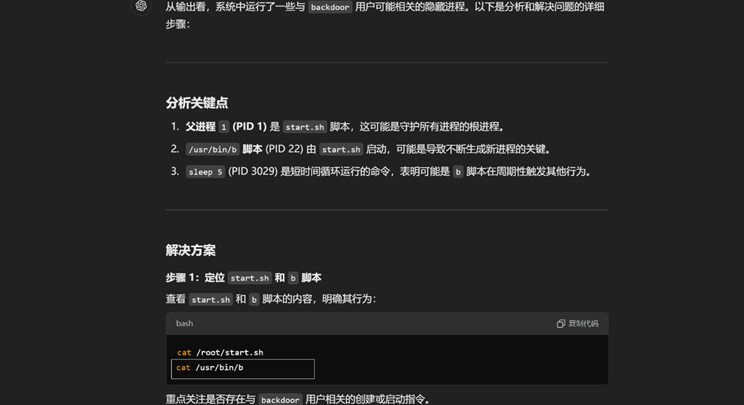
Task: Click the 查看 paragraph start.sh code tag
Action: [211, 300]
